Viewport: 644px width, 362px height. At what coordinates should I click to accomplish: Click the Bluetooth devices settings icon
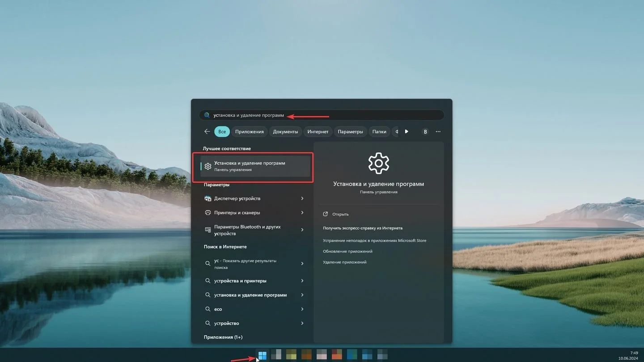coord(208,230)
